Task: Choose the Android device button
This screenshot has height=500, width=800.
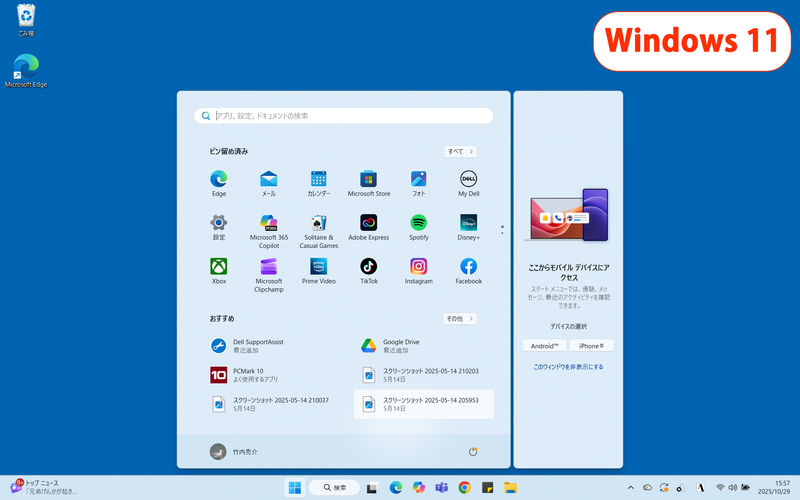Action: (x=544, y=346)
